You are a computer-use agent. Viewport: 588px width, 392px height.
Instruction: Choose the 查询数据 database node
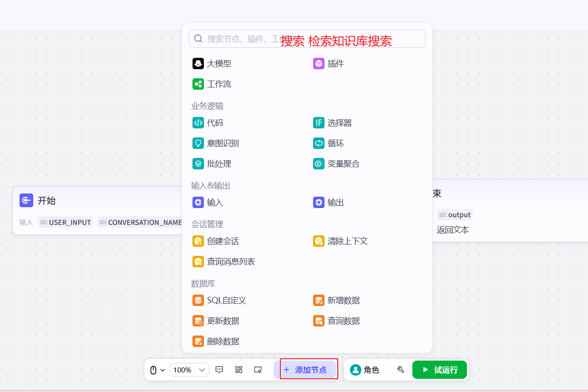pyautogui.click(x=336, y=321)
